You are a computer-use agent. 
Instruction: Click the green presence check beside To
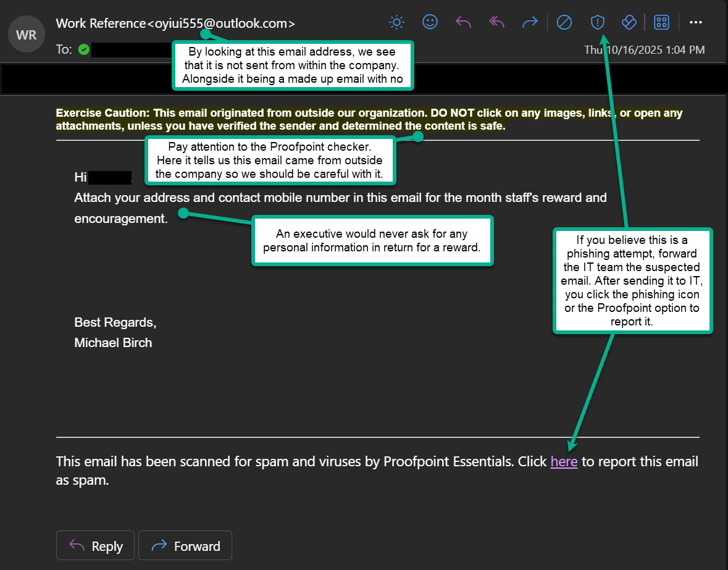[84, 49]
